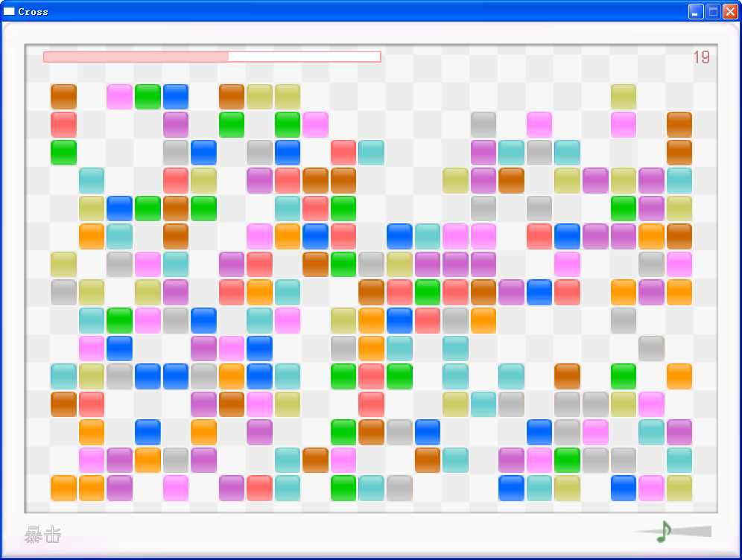
Task: Click the 暴击 label at bottom left
Action: (43, 535)
